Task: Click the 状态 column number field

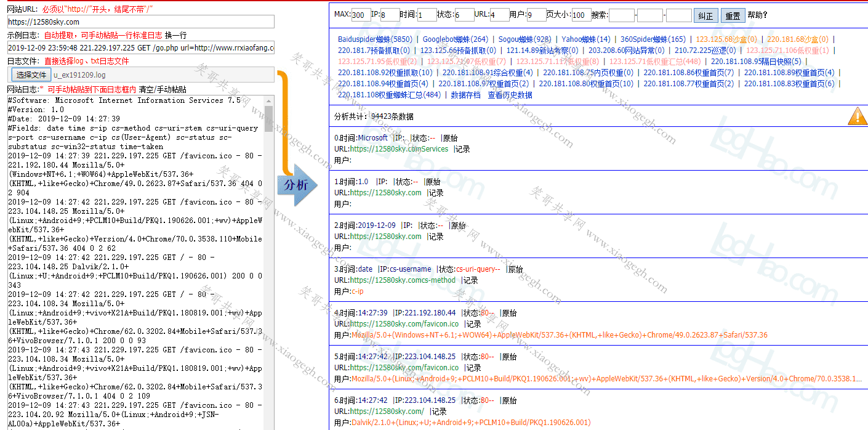Action: tap(464, 15)
